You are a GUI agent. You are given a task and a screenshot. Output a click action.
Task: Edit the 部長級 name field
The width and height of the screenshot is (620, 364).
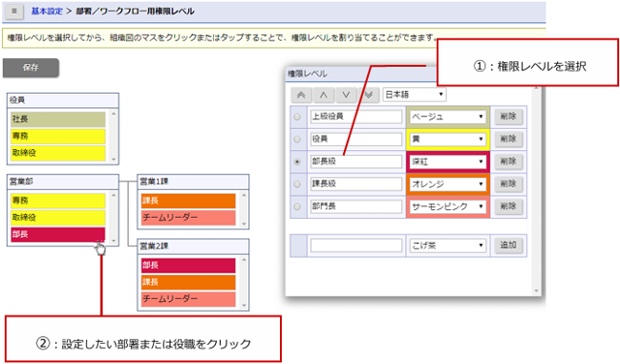[356, 162]
